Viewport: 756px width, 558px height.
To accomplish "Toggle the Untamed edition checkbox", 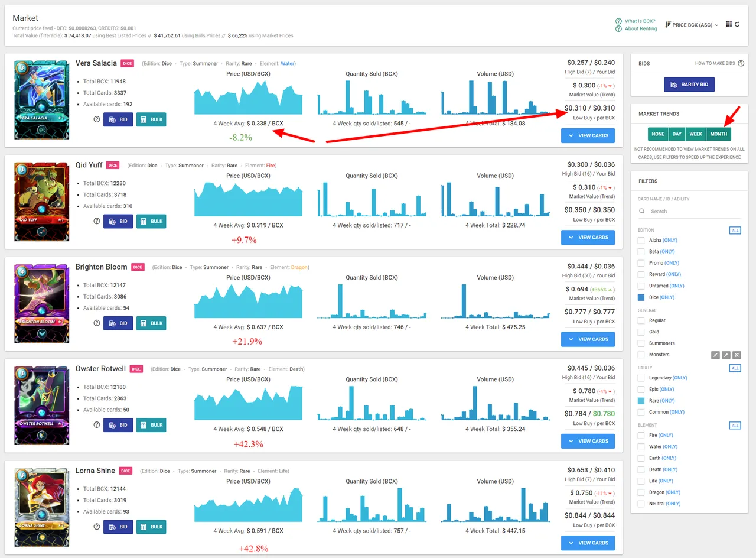I will [x=641, y=286].
